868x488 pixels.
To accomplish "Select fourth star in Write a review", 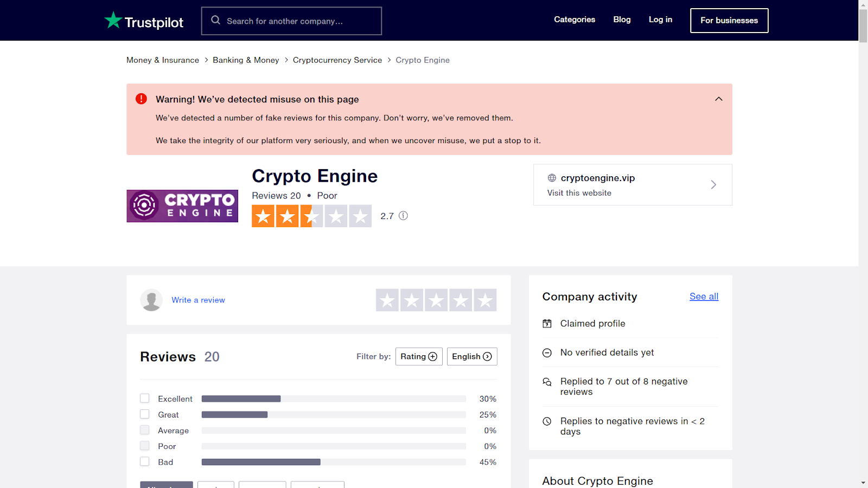I will click(x=461, y=300).
